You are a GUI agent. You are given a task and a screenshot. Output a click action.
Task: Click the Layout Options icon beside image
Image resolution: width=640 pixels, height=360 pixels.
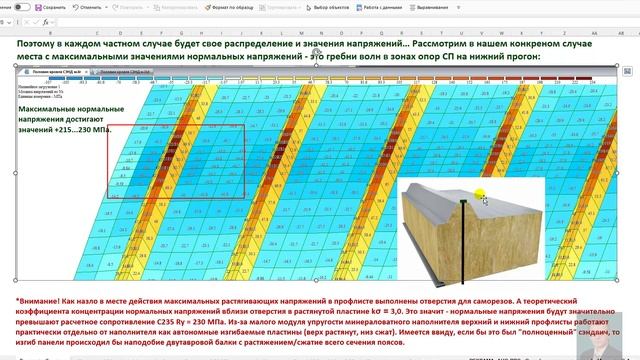[627, 71]
